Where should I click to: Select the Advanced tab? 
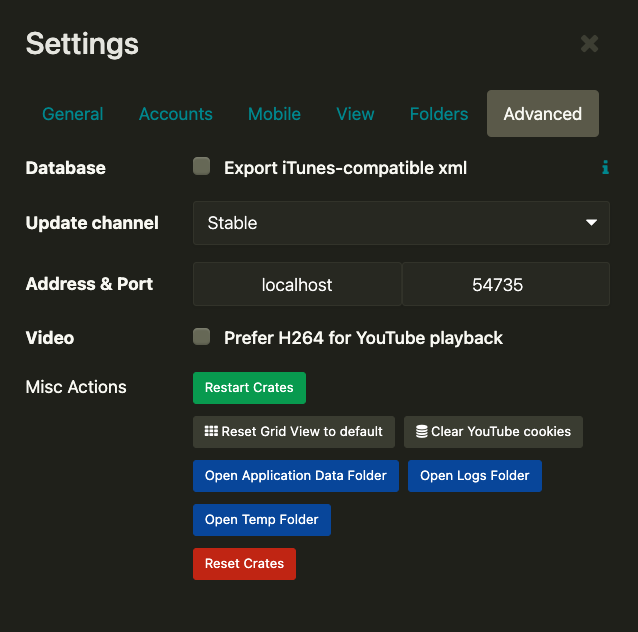coord(542,114)
